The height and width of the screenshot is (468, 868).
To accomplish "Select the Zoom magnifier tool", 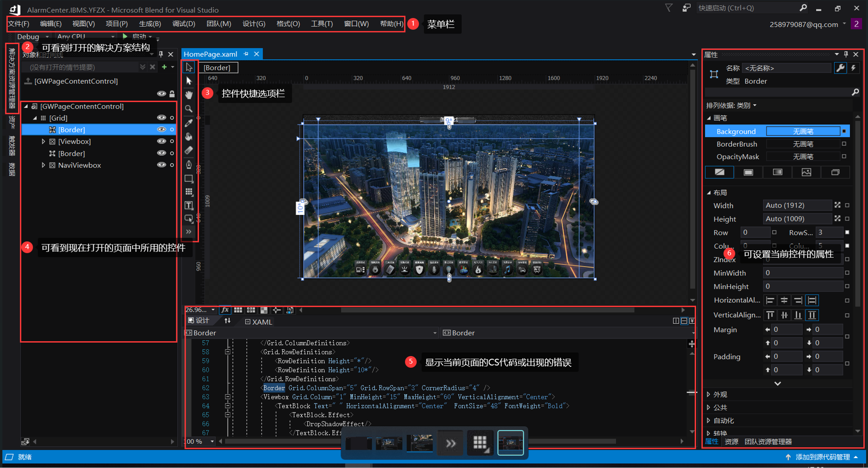I will coord(189,109).
